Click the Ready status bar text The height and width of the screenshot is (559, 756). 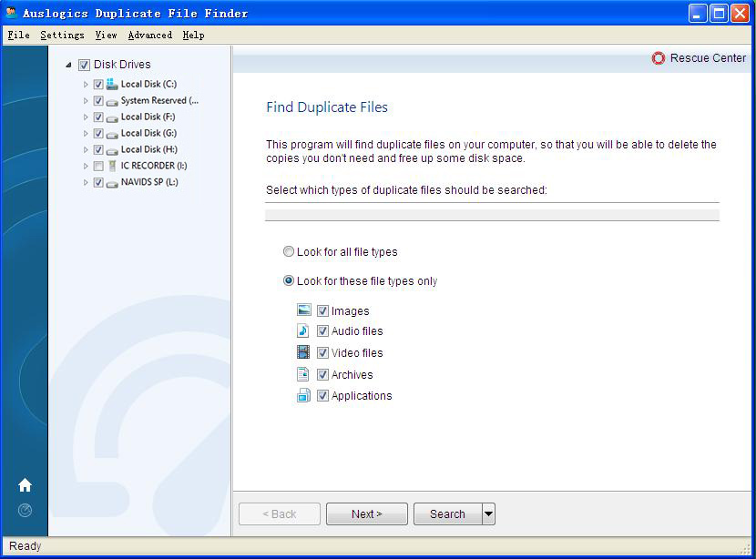tap(26, 545)
